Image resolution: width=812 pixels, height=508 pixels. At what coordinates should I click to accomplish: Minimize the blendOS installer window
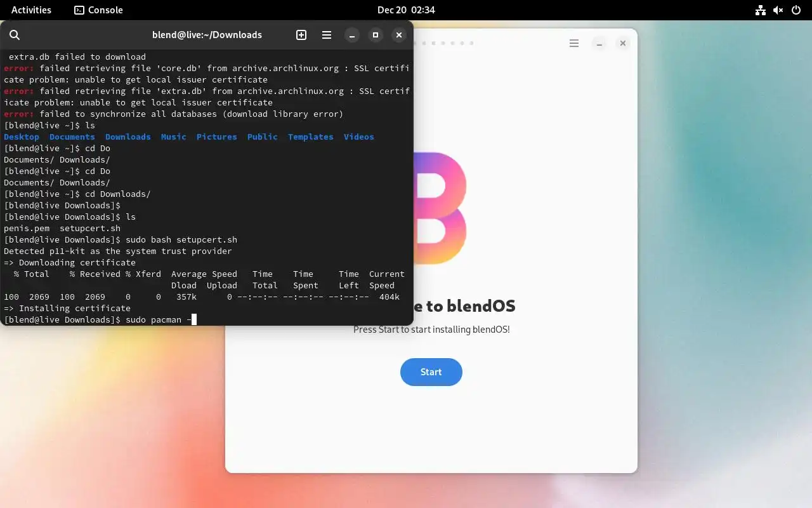(599, 43)
